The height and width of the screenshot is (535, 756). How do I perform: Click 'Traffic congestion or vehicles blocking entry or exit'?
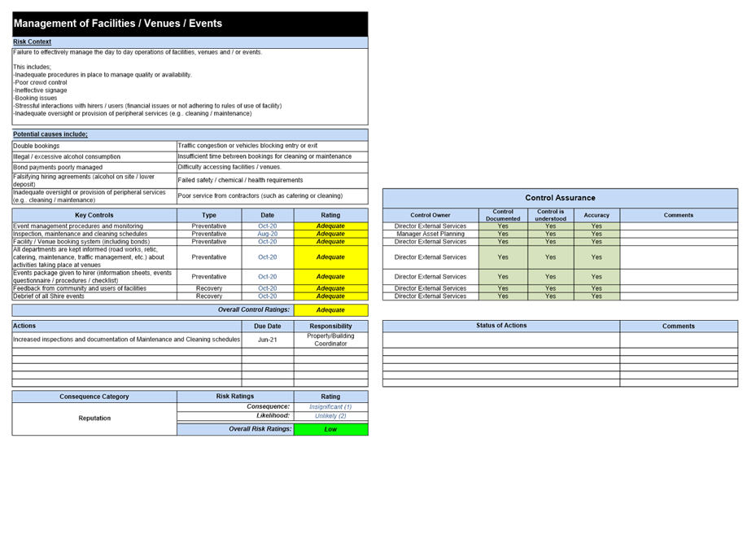(x=273, y=146)
